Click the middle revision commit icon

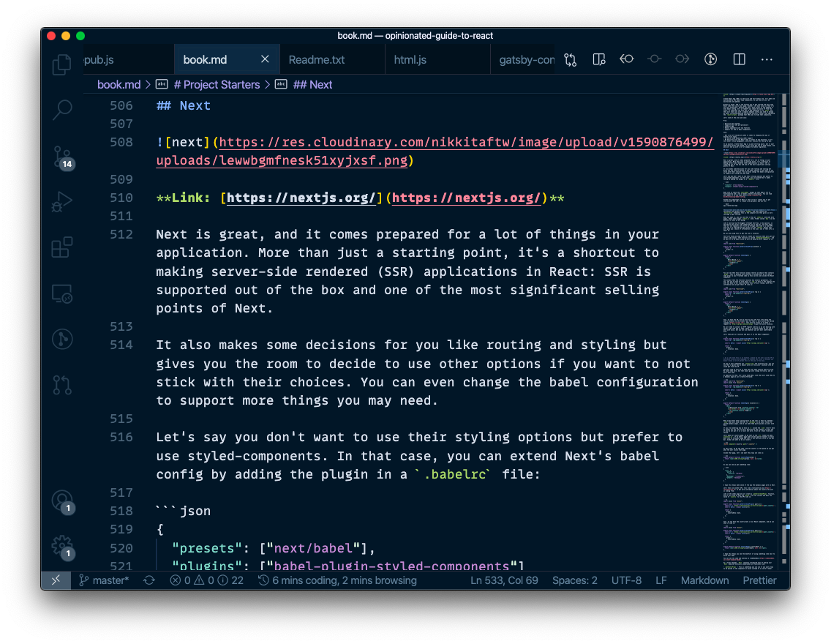click(x=655, y=59)
